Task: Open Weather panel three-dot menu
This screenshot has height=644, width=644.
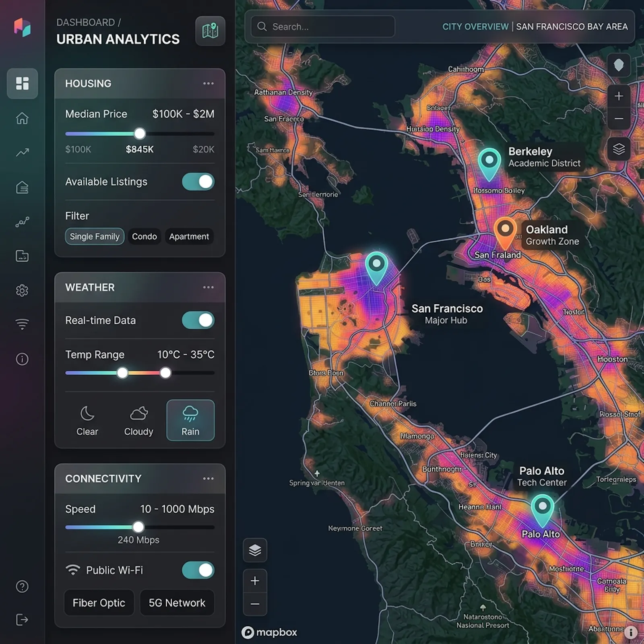Action: [x=208, y=287]
